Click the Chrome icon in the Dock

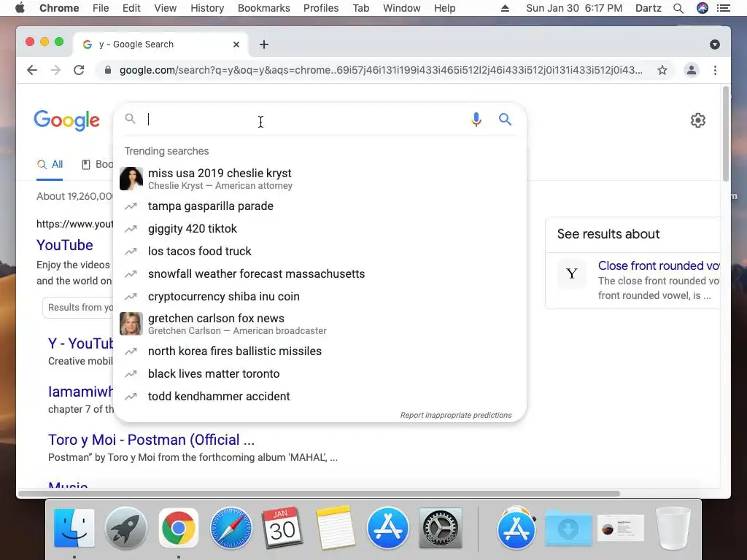[x=179, y=528]
